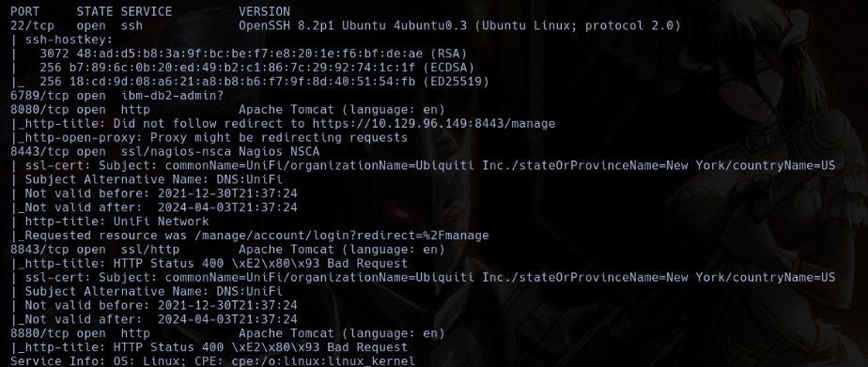Click the VERSION column header text
The image size is (868, 367).
(x=264, y=11)
